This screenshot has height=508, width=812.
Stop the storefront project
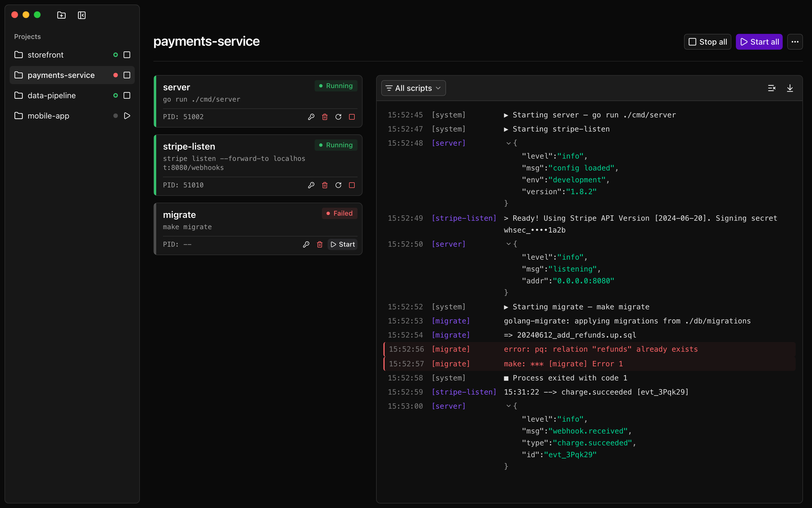(127, 55)
